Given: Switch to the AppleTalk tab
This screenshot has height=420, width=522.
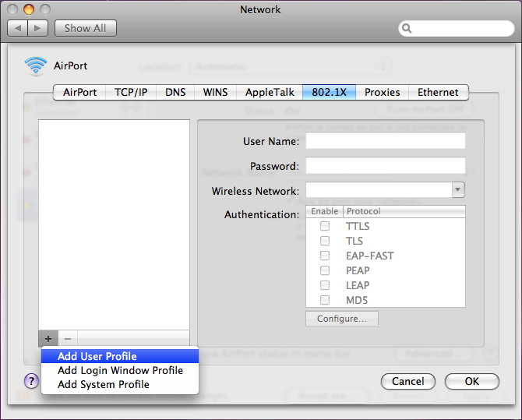Looking at the screenshot, I should 270,92.
